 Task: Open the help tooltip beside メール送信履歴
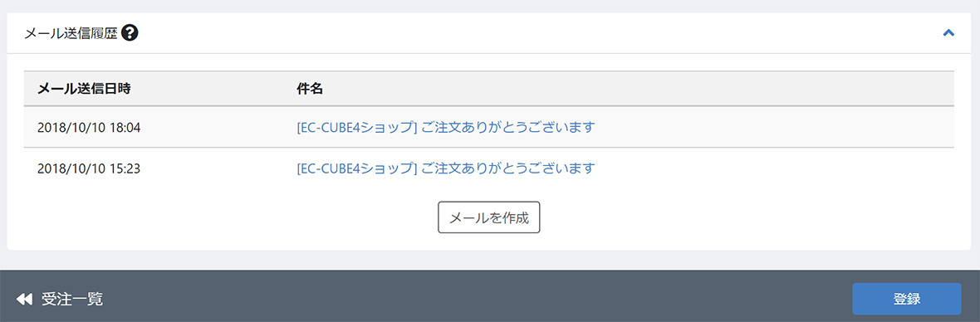(x=130, y=32)
